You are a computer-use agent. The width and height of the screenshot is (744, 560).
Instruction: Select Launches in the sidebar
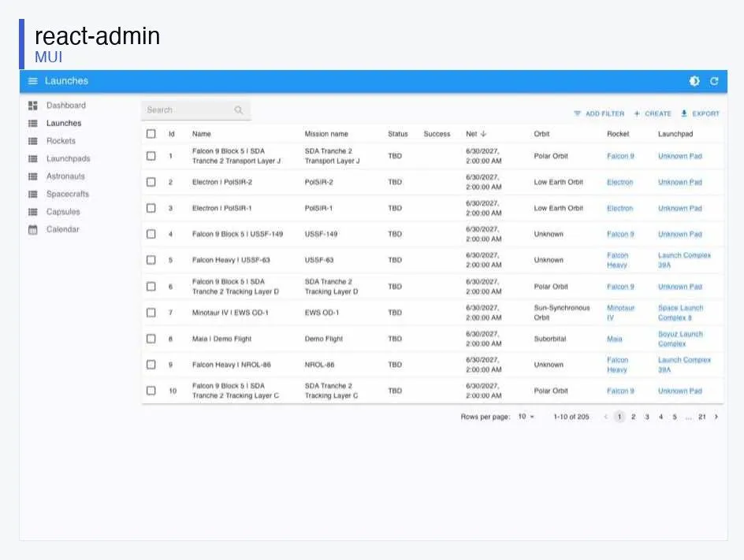(64, 124)
